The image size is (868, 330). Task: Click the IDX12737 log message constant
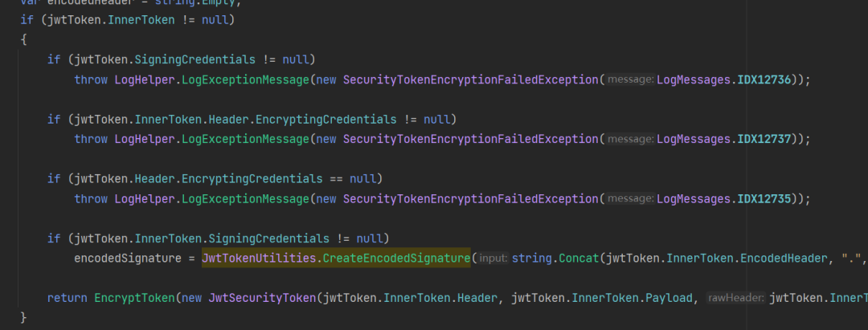[x=764, y=139]
